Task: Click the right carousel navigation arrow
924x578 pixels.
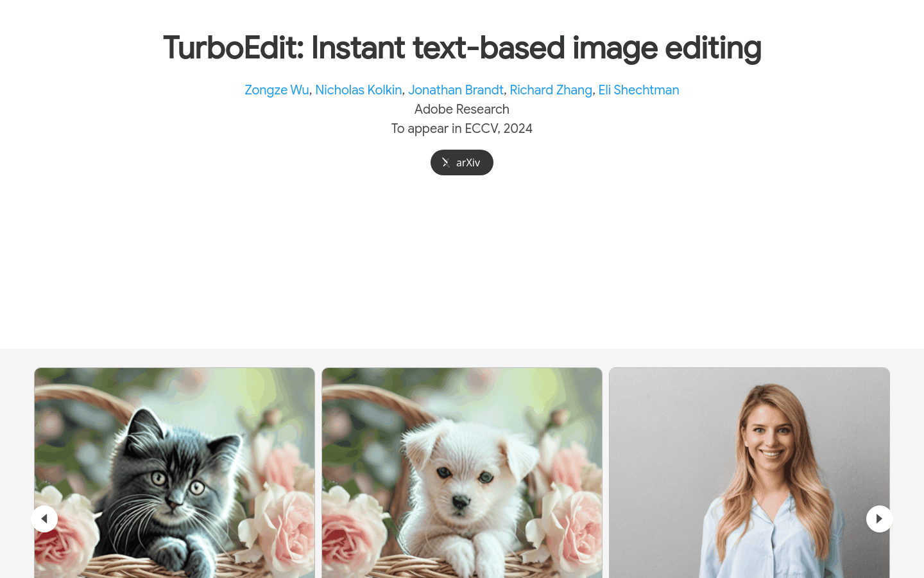Action: pos(880,518)
